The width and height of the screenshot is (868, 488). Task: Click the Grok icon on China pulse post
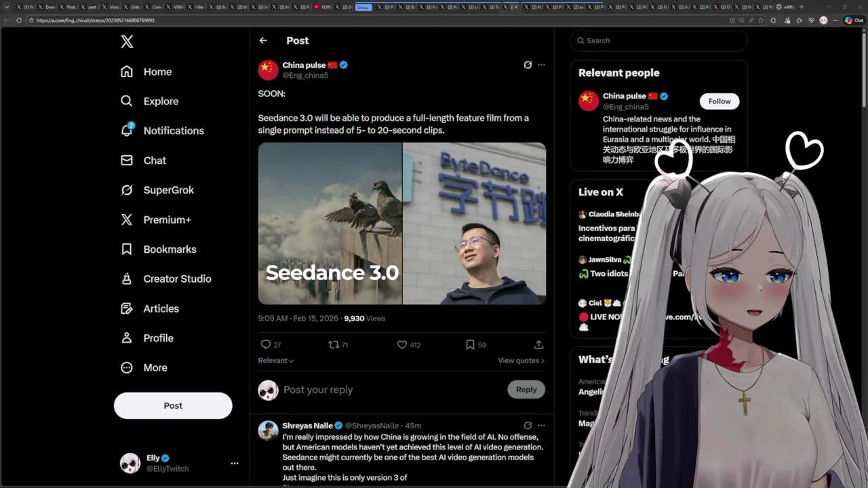(x=528, y=65)
